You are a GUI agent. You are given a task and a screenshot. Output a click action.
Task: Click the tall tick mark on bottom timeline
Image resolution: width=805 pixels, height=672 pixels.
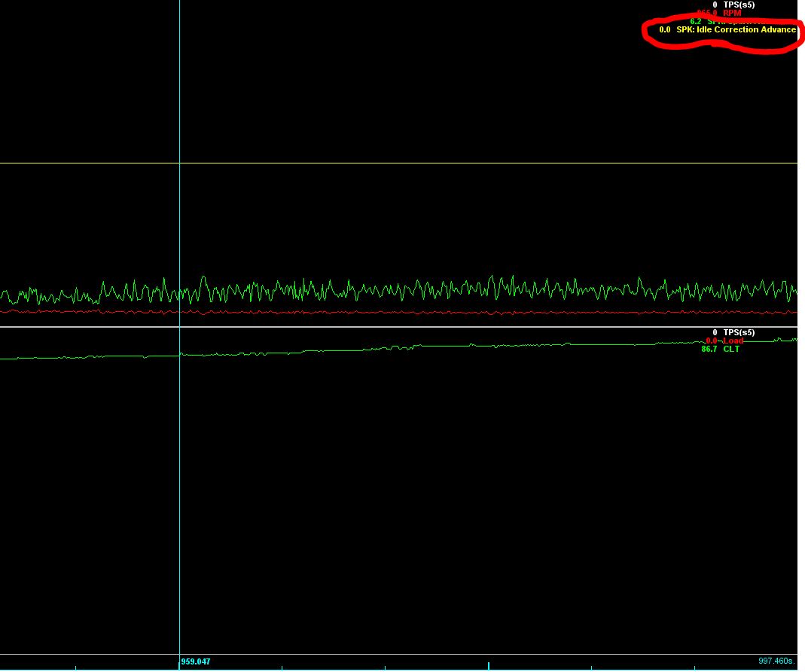pyautogui.click(x=488, y=666)
